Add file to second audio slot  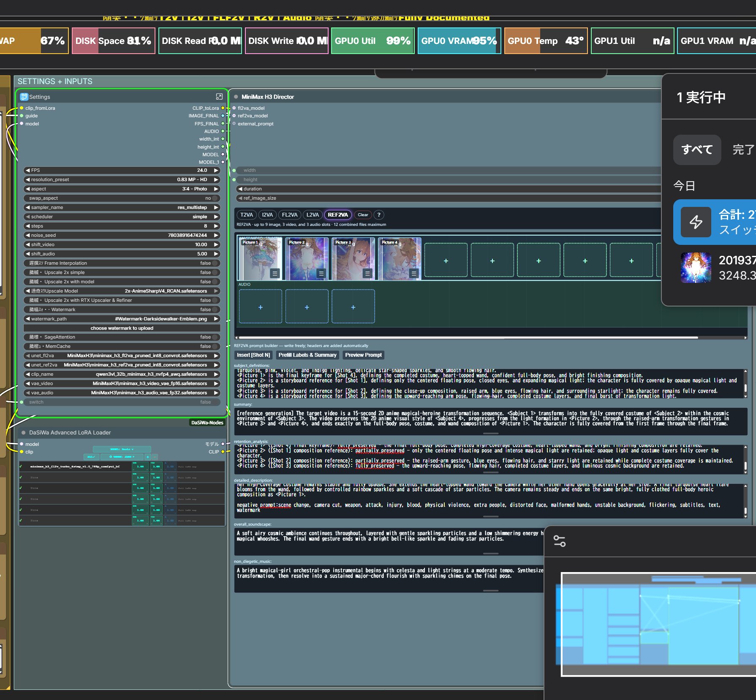pyautogui.click(x=307, y=307)
